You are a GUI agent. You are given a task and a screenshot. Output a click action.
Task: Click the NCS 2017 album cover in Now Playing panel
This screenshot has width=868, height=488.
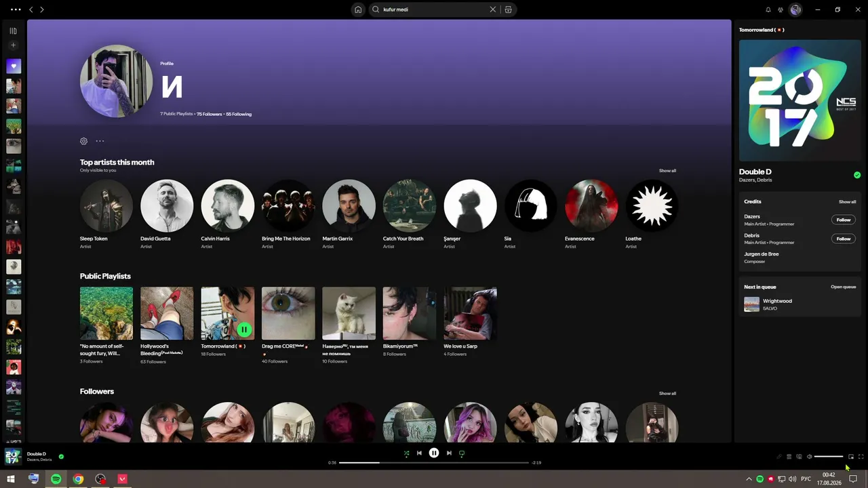pos(800,100)
